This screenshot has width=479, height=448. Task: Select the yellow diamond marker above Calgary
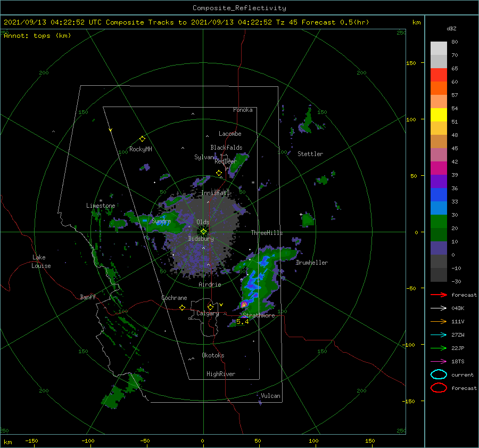(x=210, y=307)
